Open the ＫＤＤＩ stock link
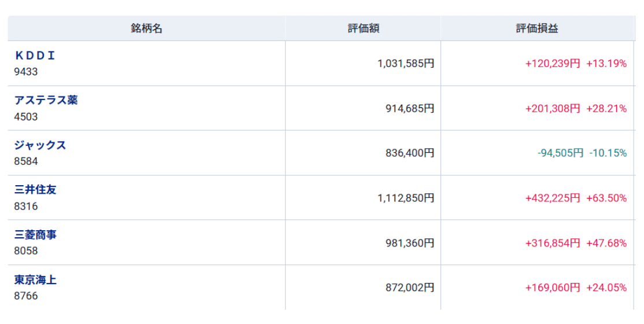Screen dimensions: 644x324 (35, 56)
